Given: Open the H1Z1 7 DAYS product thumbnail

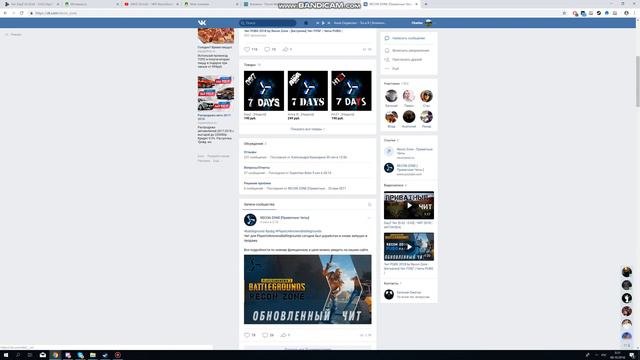Looking at the screenshot, I should point(351,91).
